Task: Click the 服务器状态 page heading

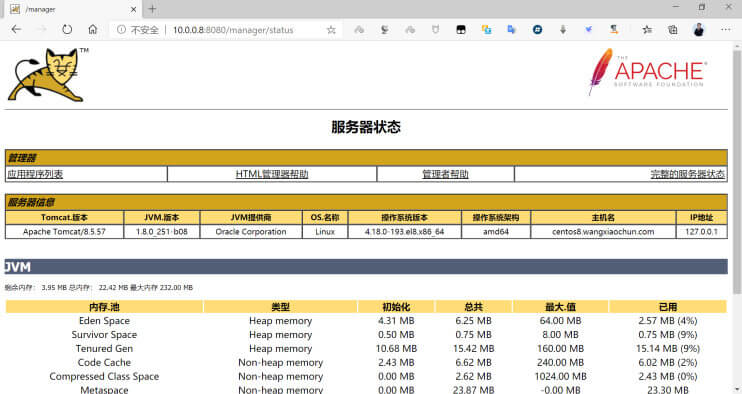Action: click(366, 127)
